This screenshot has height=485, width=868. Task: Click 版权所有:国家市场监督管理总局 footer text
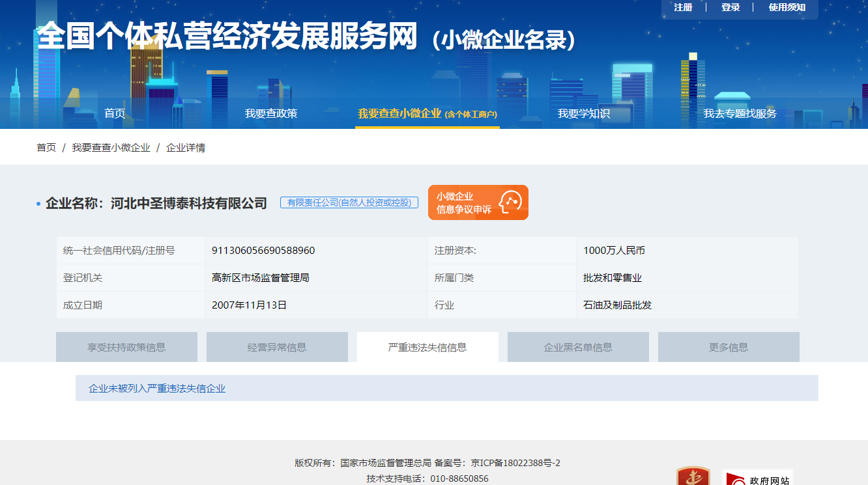(x=363, y=464)
